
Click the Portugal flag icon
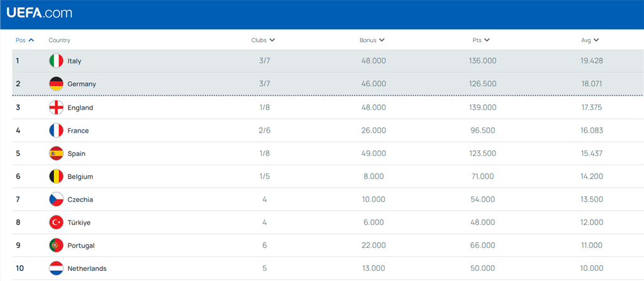coord(56,246)
